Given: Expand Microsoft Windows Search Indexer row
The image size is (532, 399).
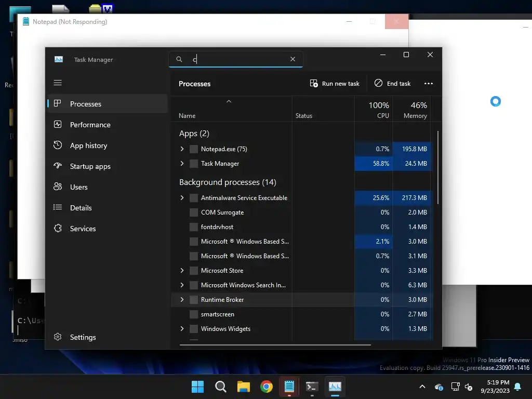Looking at the screenshot, I should [182, 285].
